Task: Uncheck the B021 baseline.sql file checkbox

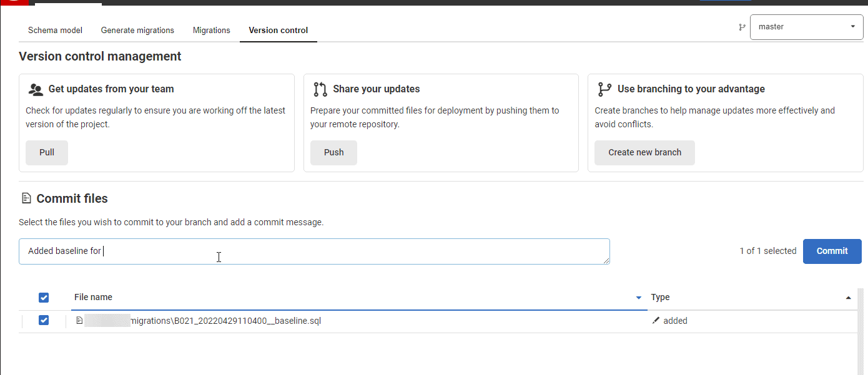Action: [44, 320]
